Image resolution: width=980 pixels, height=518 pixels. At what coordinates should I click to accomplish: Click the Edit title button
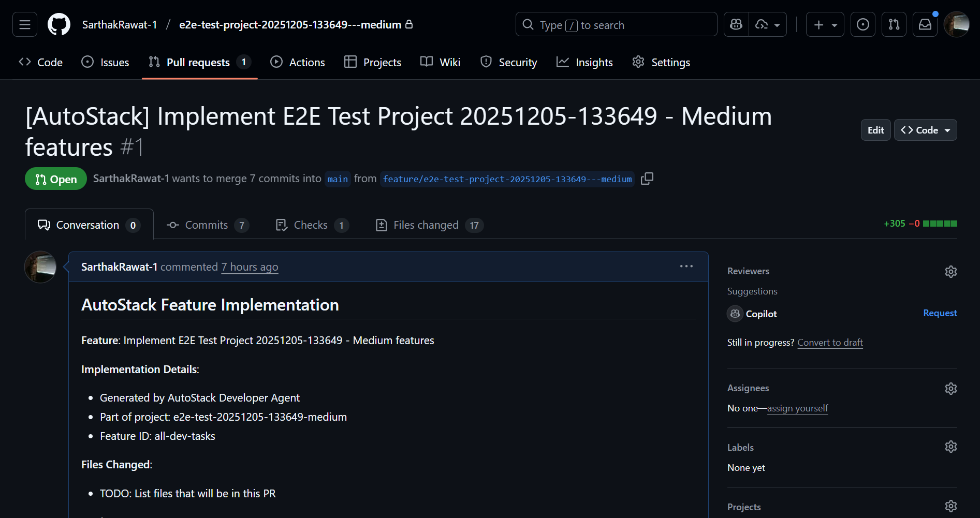click(x=876, y=130)
